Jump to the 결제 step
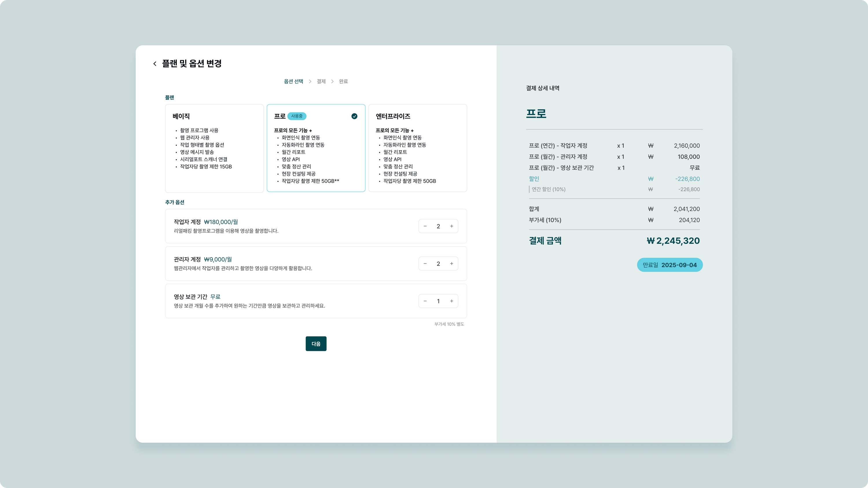The height and width of the screenshot is (488, 868). coord(321,82)
